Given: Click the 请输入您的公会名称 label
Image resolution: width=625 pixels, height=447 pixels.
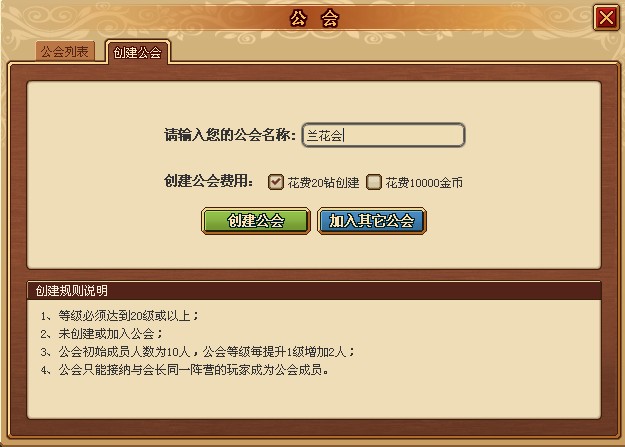Looking at the screenshot, I should pos(230,135).
